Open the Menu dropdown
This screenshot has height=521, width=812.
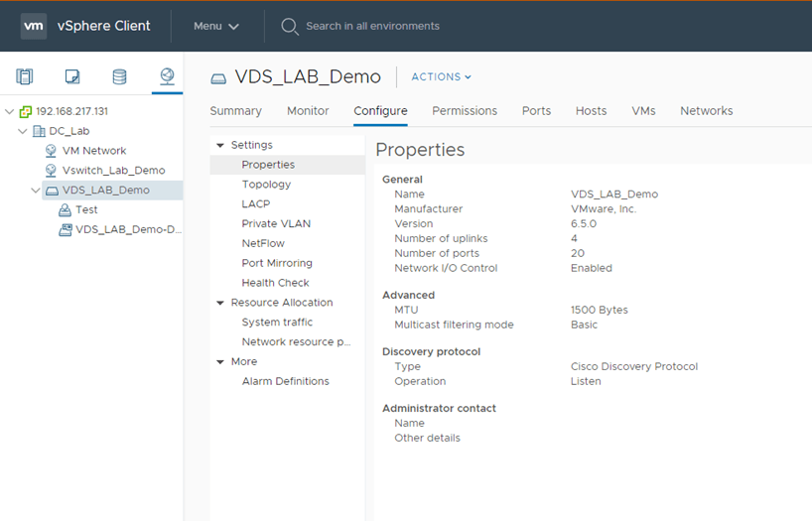tap(215, 26)
